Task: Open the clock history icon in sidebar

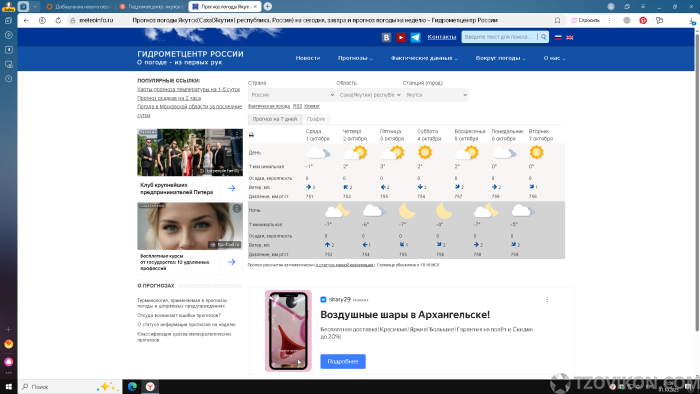Action: pyautogui.click(x=8, y=79)
